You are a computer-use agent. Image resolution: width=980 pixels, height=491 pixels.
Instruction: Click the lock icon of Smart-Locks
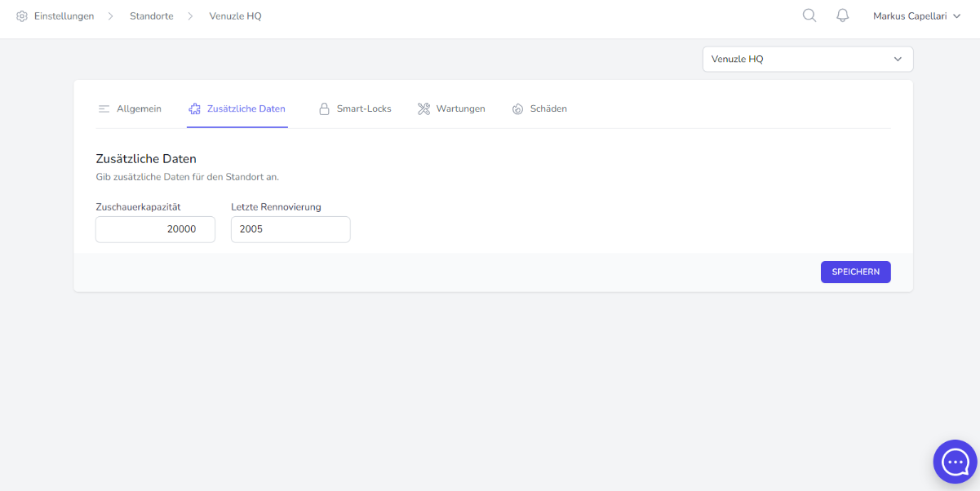pyautogui.click(x=324, y=108)
